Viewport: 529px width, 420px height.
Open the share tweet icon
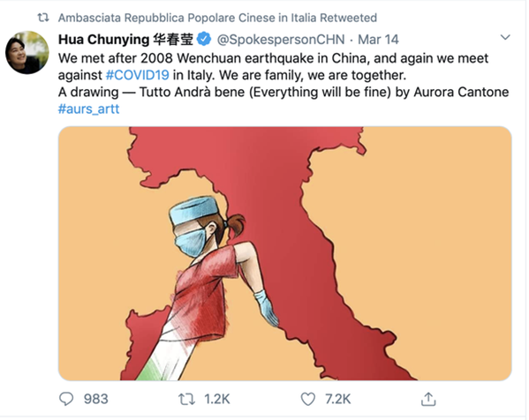coord(428,399)
